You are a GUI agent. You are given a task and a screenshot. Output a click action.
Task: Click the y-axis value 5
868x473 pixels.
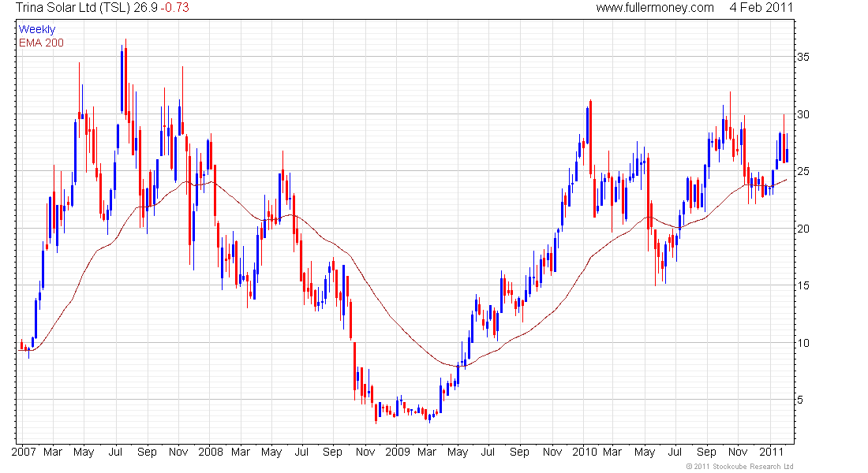coord(800,400)
